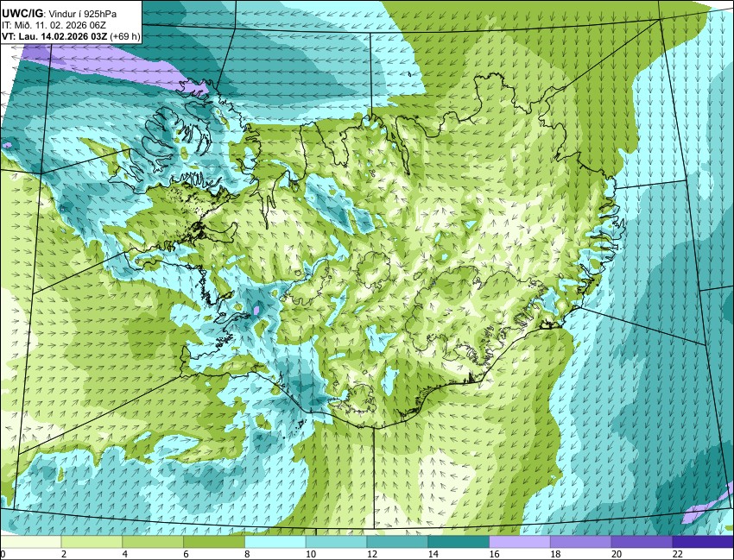
Task: Click the legend scale label "10"
Action: [310, 554]
